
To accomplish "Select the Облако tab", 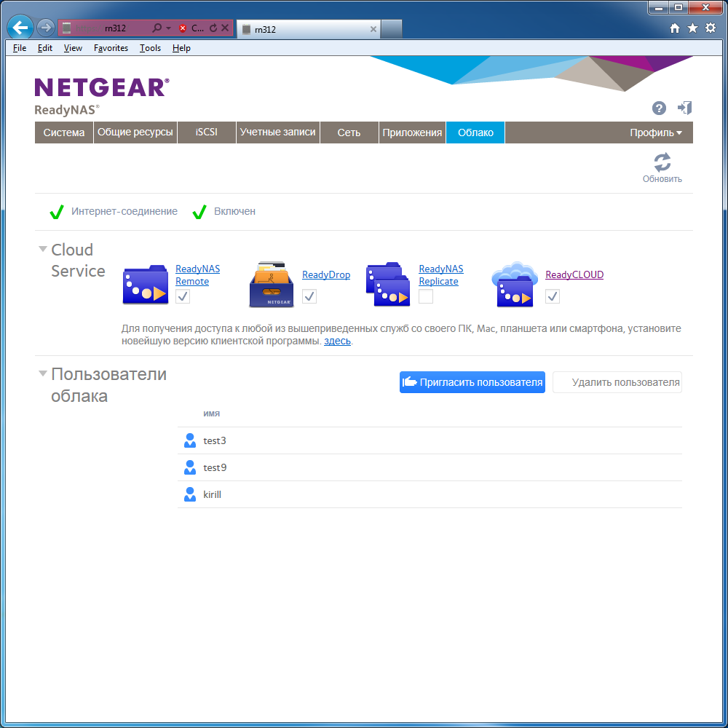I will point(475,132).
